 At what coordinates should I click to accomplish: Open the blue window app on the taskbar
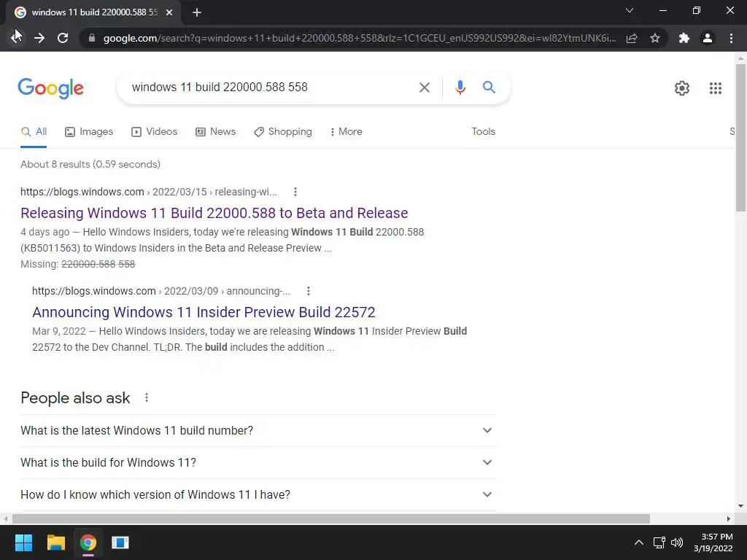coord(120,542)
